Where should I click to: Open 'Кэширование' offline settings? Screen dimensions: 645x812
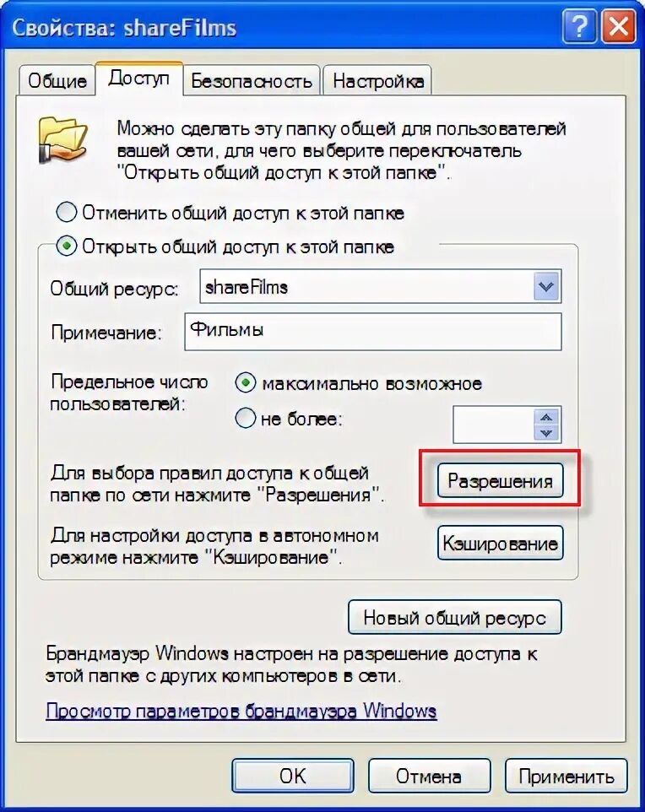pos(500,544)
